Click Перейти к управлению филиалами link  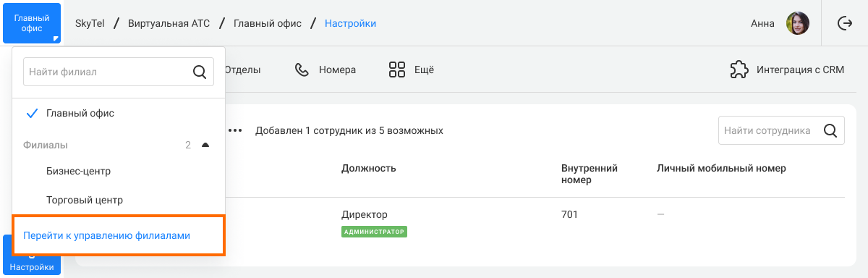pyautogui.click(x=107, y=235)
